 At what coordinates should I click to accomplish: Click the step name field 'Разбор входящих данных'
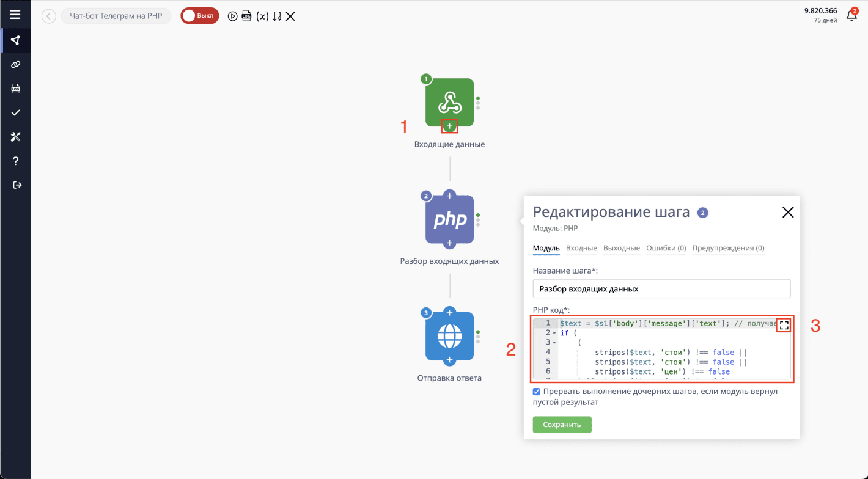point(661,288)
